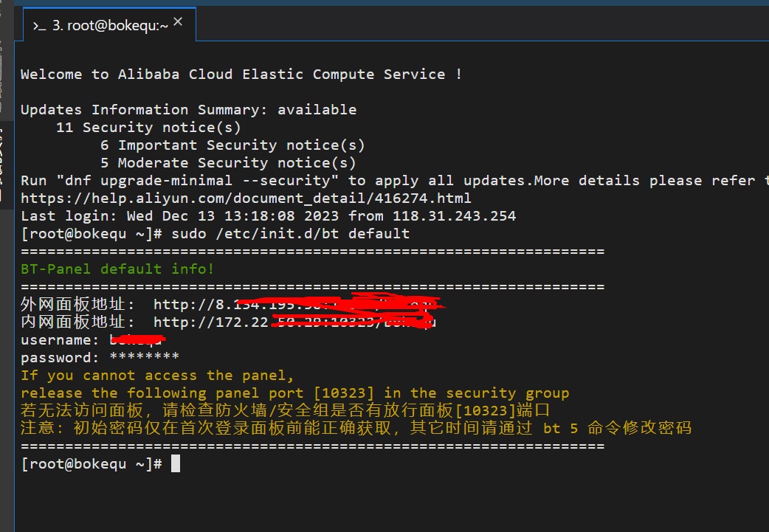Click the 'release the following panel port [10323]' line
Viewport: 769px width, 532px height.
pos(294,393)
